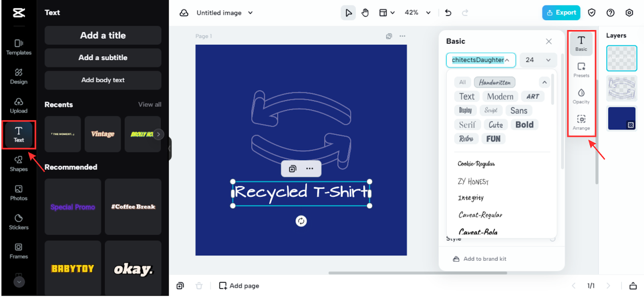This screenshot has height=299, width=644.
Task: Open the shield security icon
Action: pyautogui.click(x=592, y=13)
